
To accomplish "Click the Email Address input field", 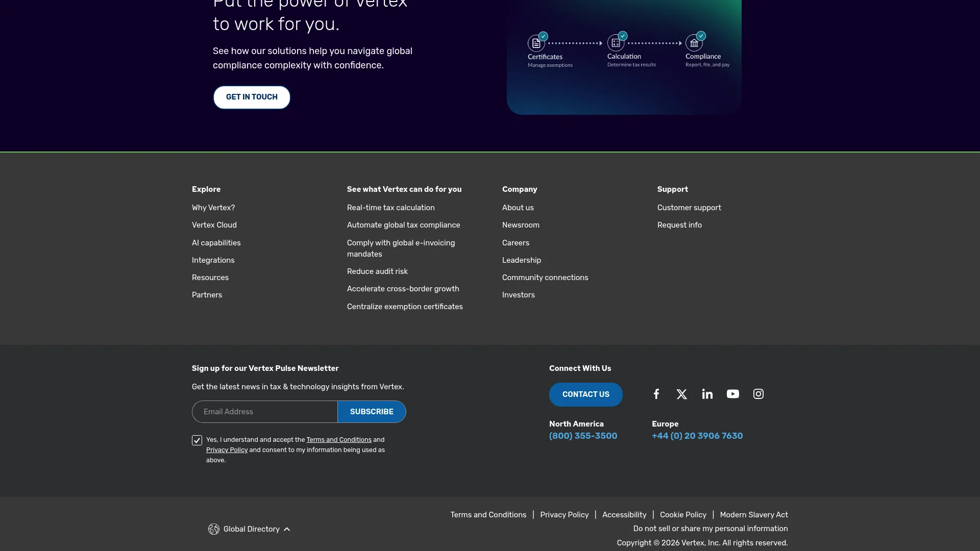I will tap(265, 412).
